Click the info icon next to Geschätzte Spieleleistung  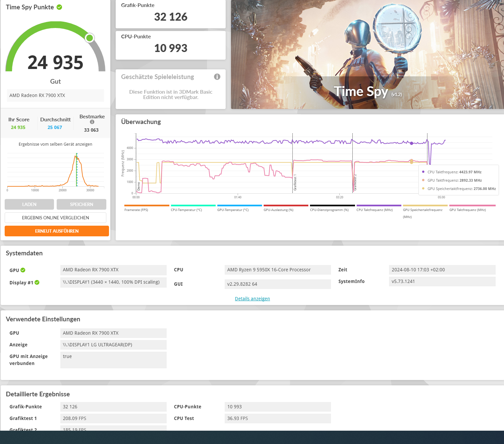coord(217,77)
